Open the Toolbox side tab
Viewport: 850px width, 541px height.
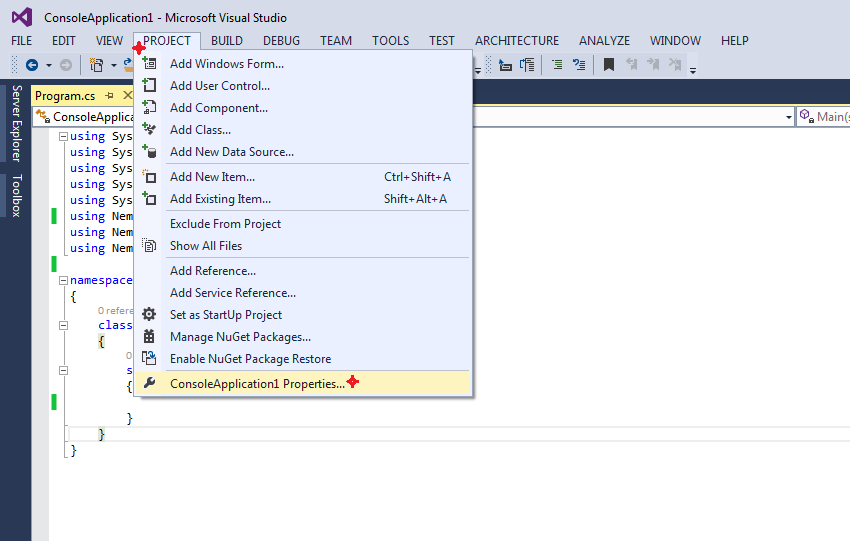click(x=16, y=196)
